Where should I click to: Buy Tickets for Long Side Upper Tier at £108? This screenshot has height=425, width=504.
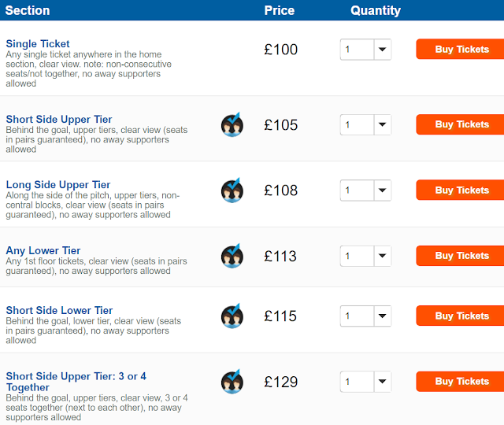pos(460,190)
